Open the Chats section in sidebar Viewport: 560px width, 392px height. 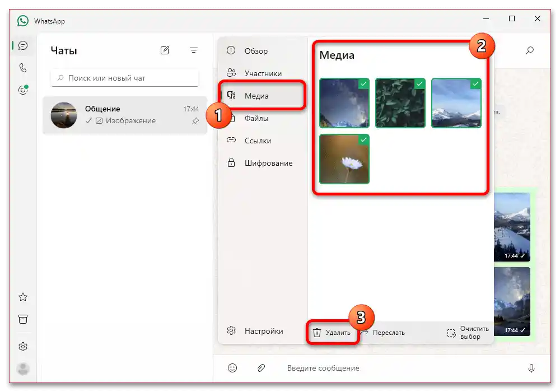tap(23, 46)
